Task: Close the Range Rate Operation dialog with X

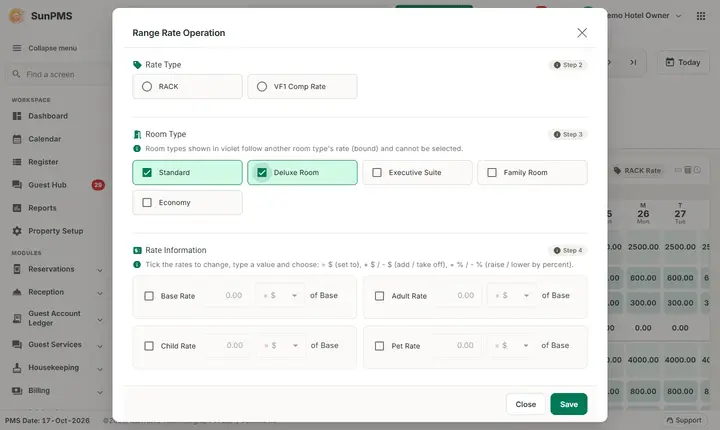Action: 582,33
